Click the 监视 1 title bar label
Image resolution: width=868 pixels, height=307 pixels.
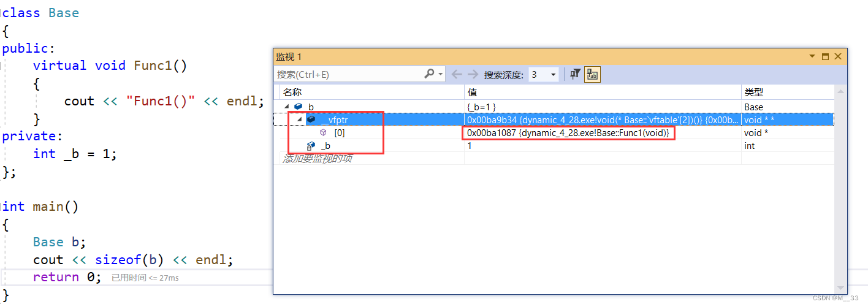tap(289, 56)
